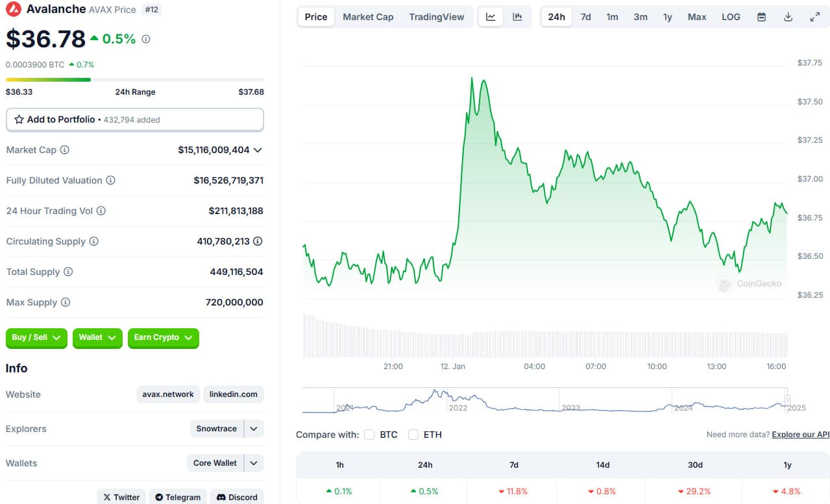This screenshot has width=830, height=504.
Task: Click the #12 rank badge
Action: coord(151,10)
